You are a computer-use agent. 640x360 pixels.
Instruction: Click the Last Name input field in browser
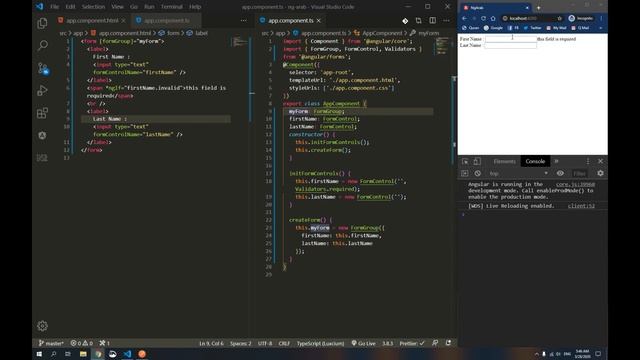[x=510, y=45]
